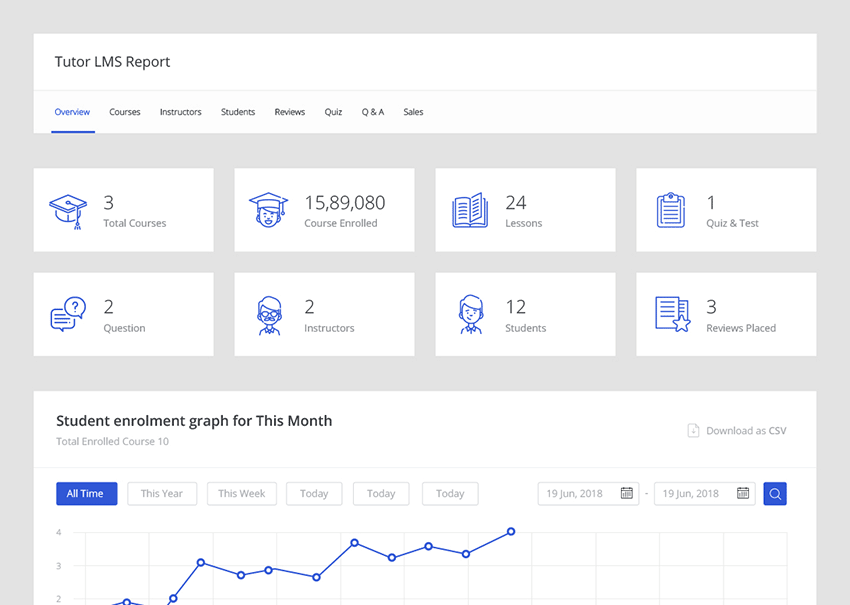Open the calendar icon on the first date field

[627, 493]
